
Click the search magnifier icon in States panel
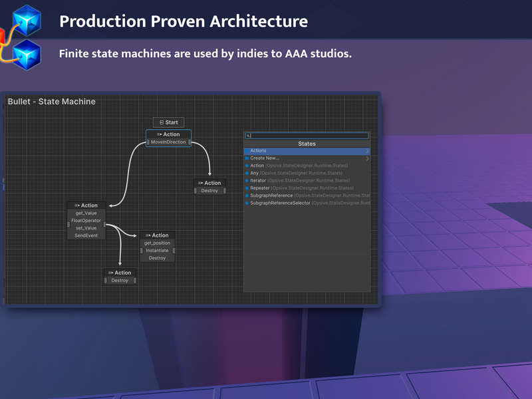tap(248, 136)
